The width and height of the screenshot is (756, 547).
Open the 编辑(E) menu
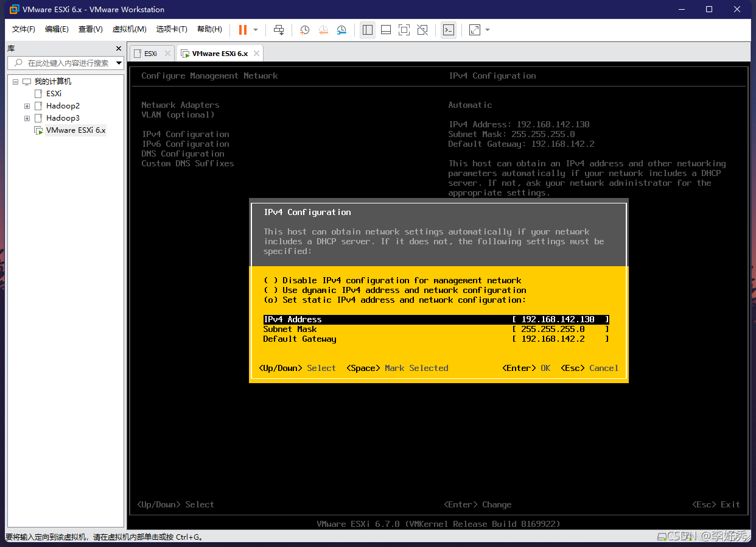pyautogui.click(x=57, y=29)
